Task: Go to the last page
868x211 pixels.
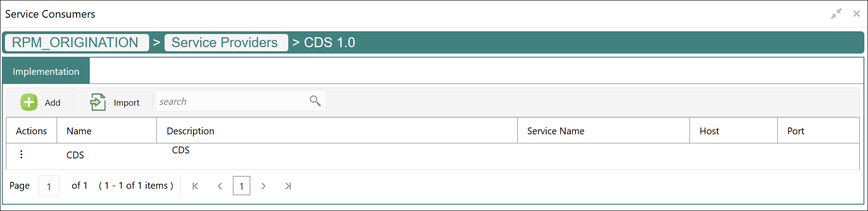Action: (288, 186)
